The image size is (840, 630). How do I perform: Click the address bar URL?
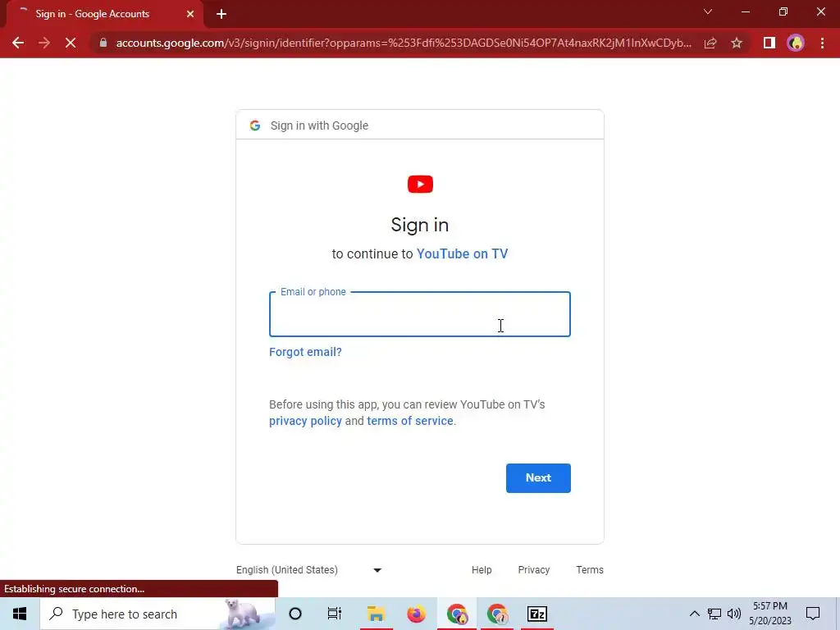404,43
